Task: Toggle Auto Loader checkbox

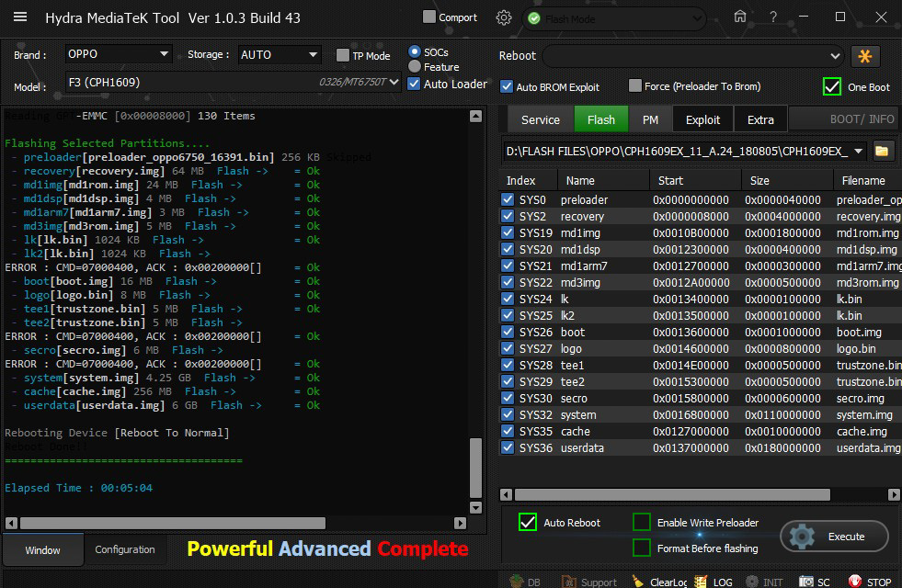Action: click(x=414, y=84)
